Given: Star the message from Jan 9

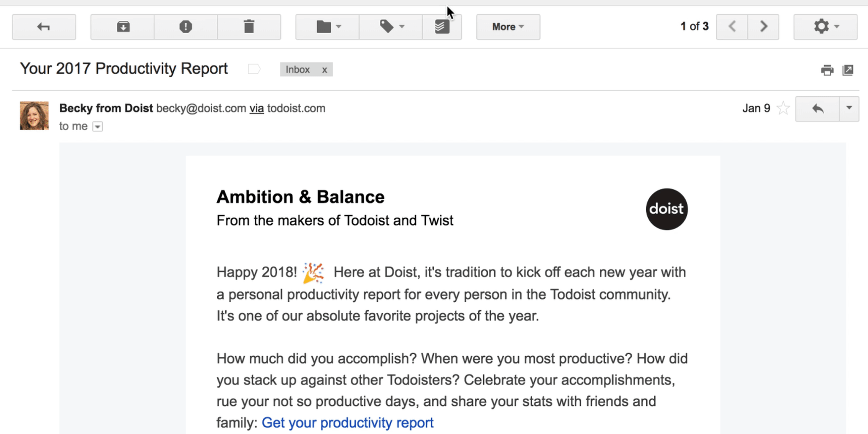Looking at the screenshot, I should click(x=783, y=108).
